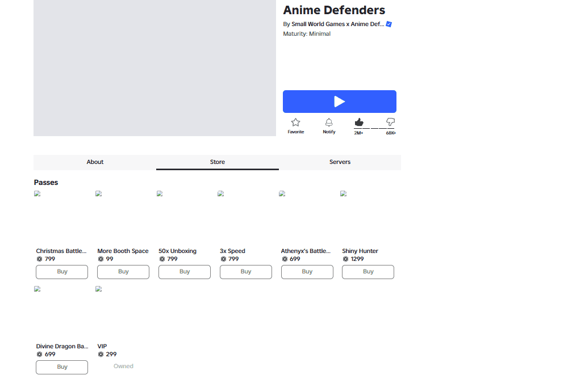568x392 pixels.
Task: Click the Robux icon beside price 299
Action: coord(101,355)
